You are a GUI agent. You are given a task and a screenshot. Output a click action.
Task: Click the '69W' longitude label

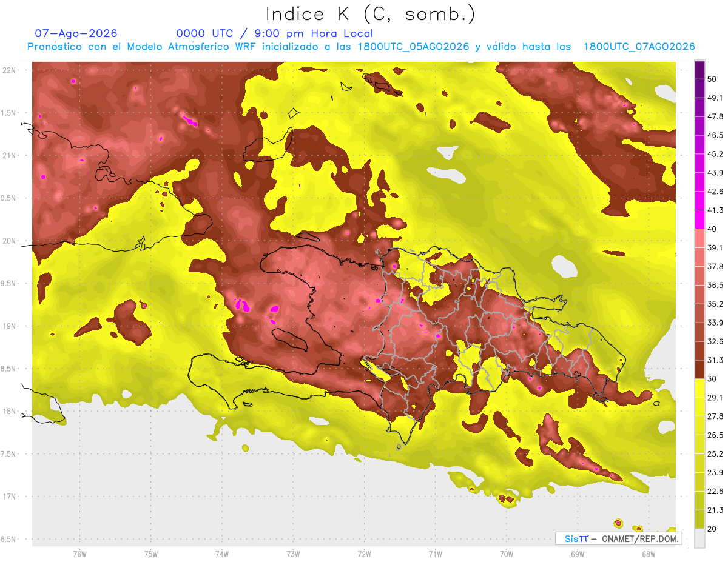point(578,554)
